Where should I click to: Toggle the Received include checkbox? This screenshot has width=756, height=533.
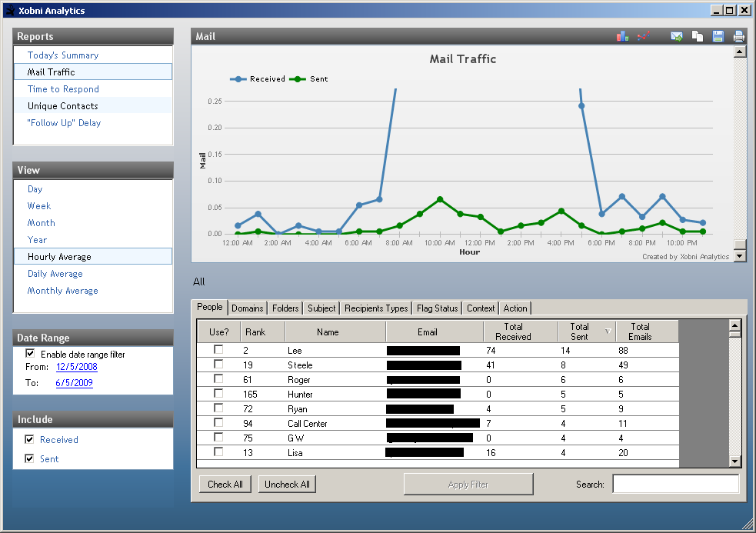[x=30, y=440]
